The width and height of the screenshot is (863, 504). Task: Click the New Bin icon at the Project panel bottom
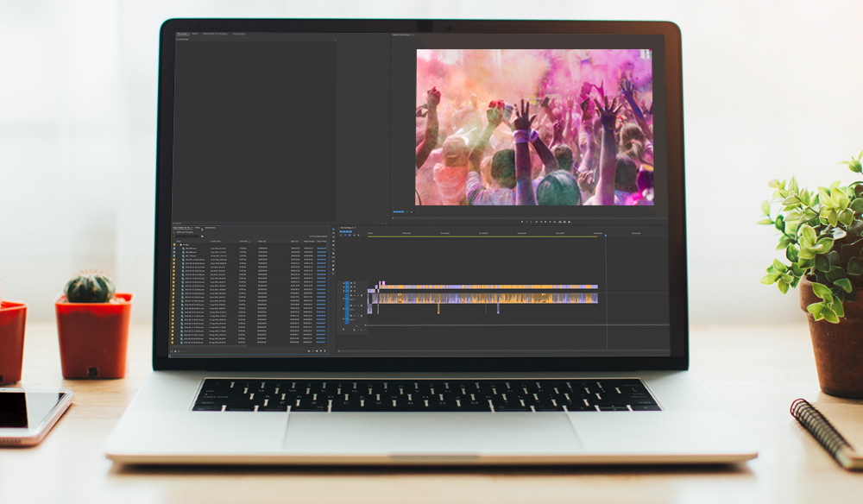(x=318, y=351)
